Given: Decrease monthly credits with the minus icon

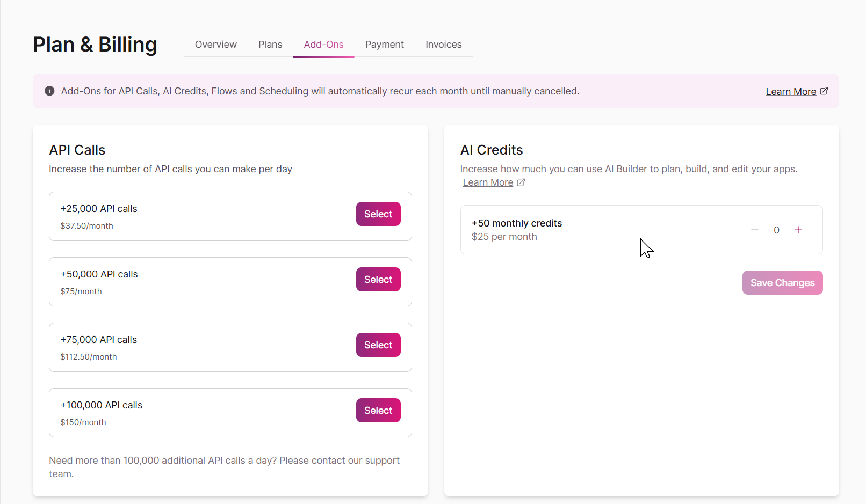Looking at the screenshot, I should coord(755,230).
